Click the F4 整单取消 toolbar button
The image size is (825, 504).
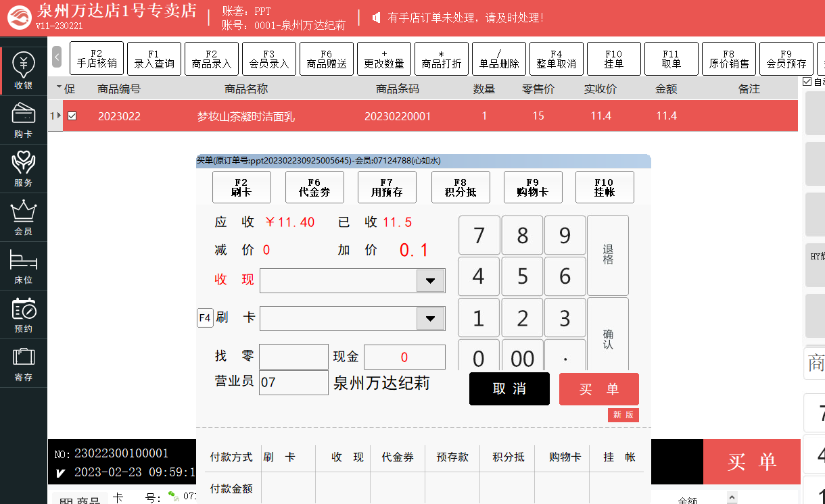point(556,59)
